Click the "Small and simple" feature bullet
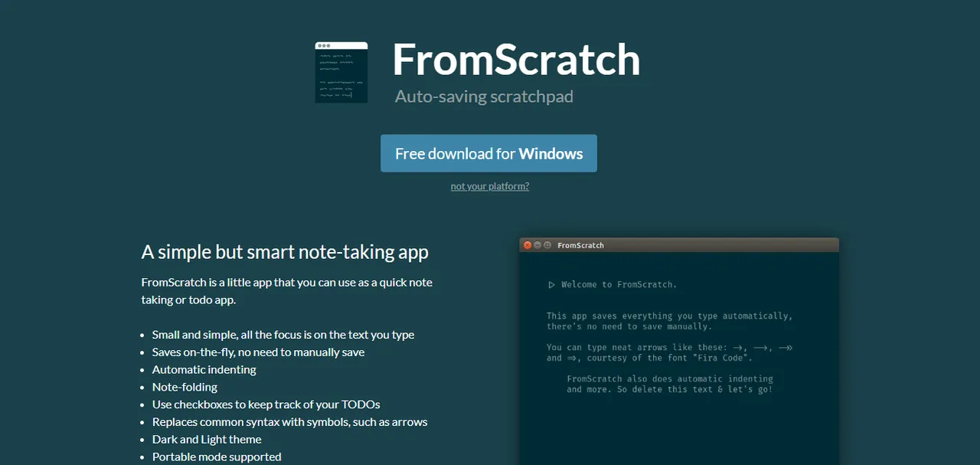 pos(283,335)
